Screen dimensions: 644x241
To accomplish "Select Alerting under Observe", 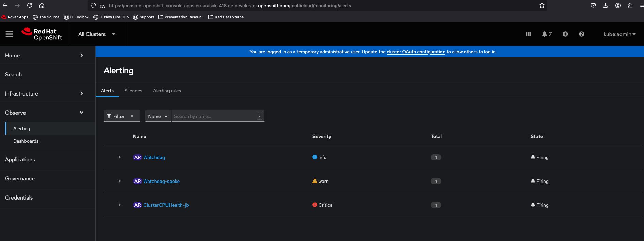I will 50,128.
